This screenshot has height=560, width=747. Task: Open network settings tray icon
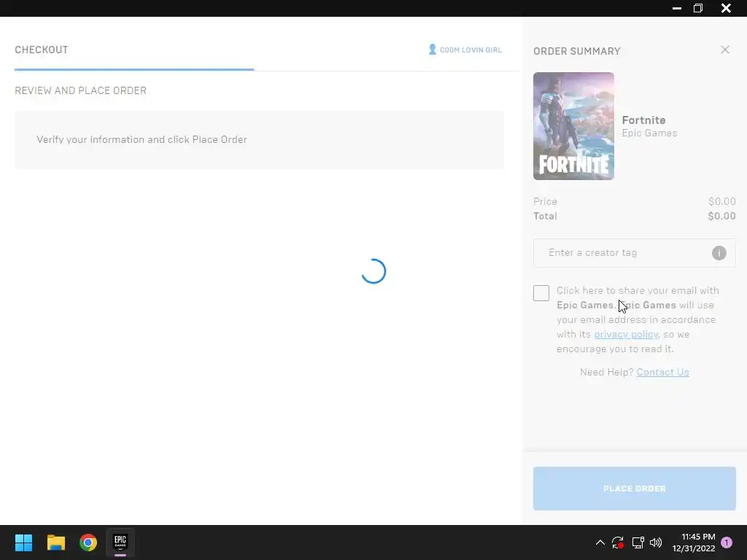pyautogui.click(x=638, y=542)
